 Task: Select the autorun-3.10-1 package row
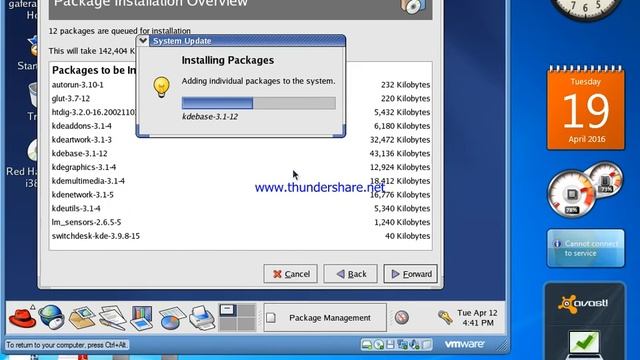click(x=241, y=85)
